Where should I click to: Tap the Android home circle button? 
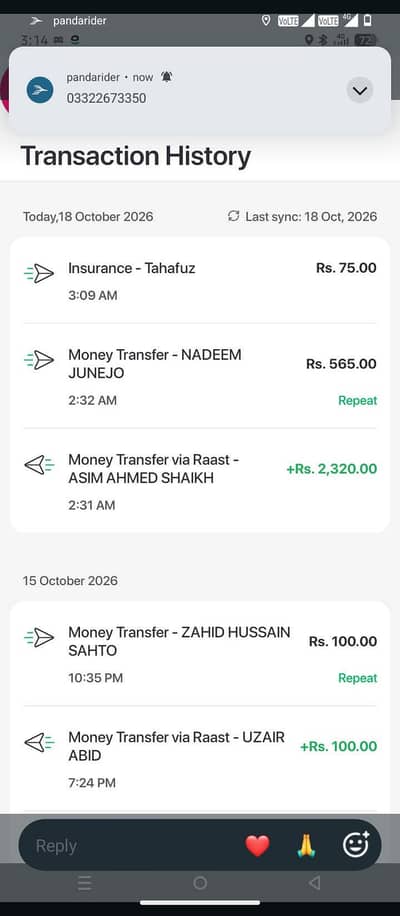[x=200, y=883]
